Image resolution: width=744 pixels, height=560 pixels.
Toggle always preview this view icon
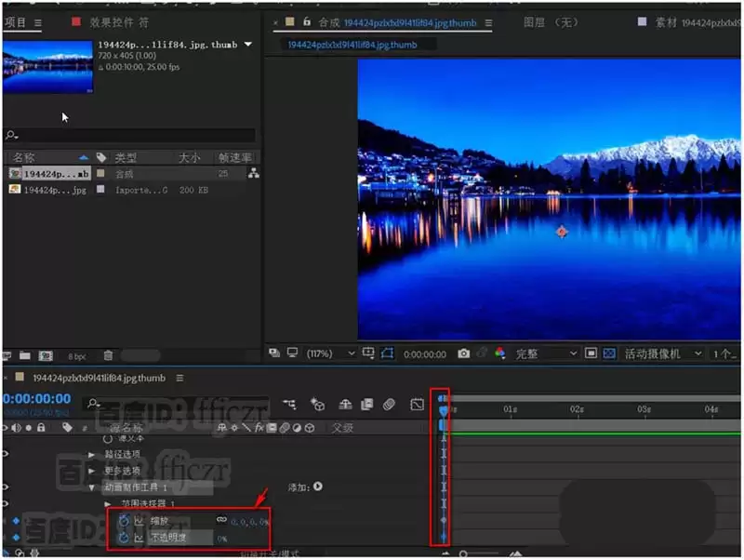273,353
